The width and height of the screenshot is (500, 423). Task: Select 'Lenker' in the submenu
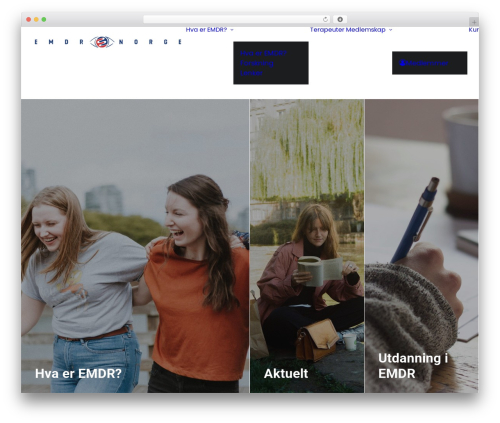251,73
